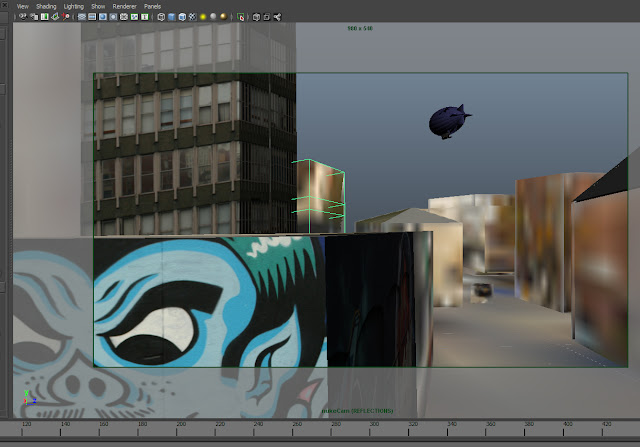640x447 pixels.
Task: Toggle the Film Gate display
Action: pyautogui.click(x=92, y=17)
